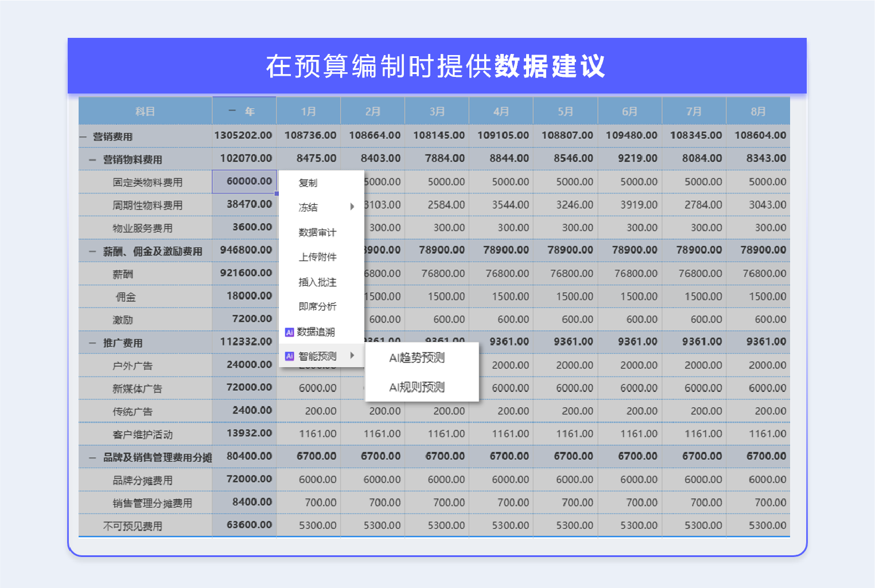The width and height of the screenshot is (875, 588).
Task: Click the 3月 column header
Action: click(437, 111)
